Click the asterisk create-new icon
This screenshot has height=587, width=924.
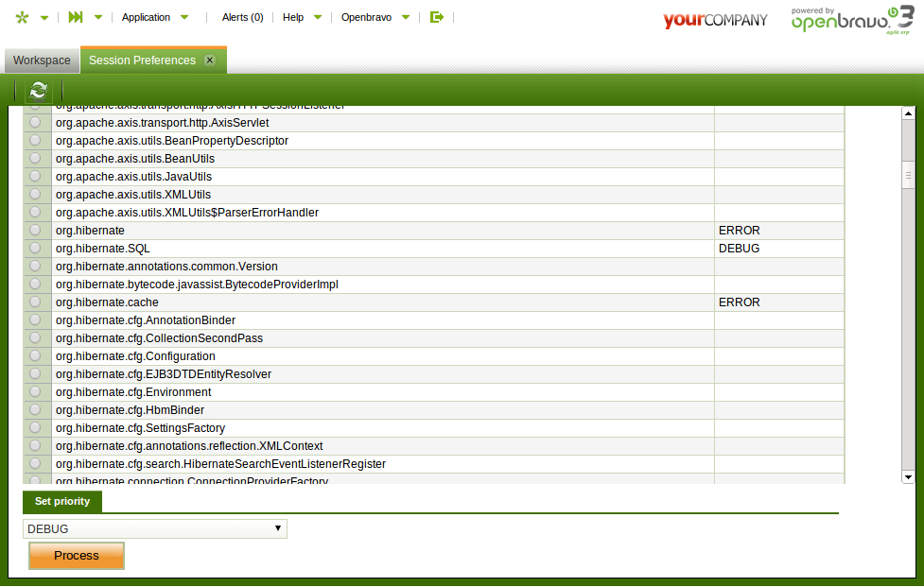tap(23, 17)
